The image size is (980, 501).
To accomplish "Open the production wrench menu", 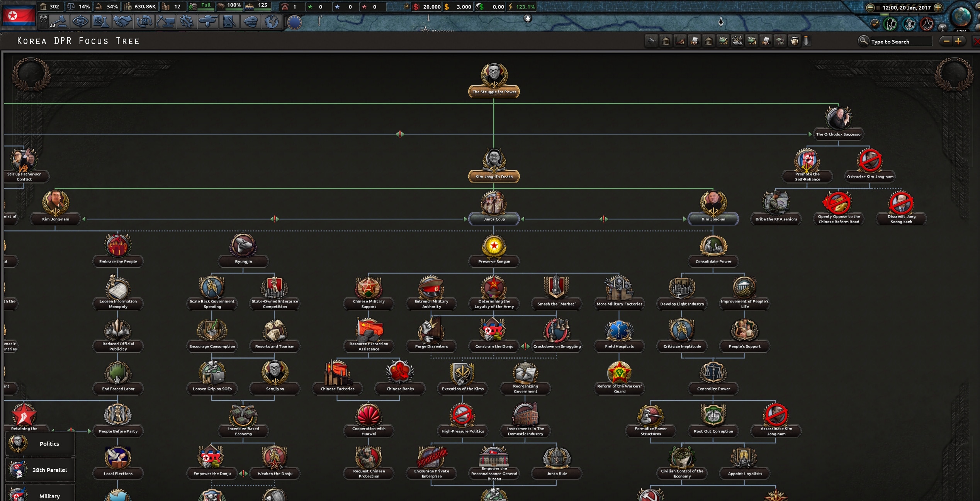I will click(x=187, y=21).
